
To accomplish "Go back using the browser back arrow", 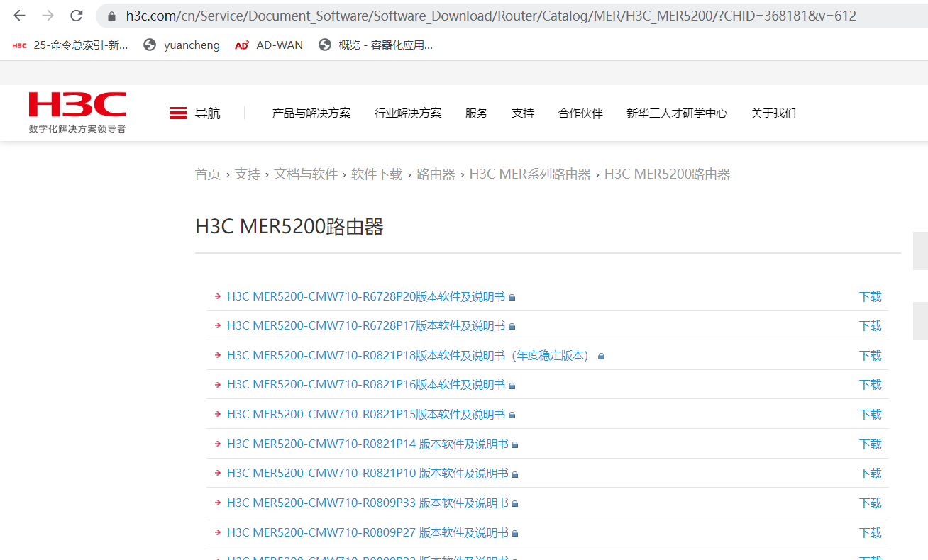I will (x=19, y=16).
